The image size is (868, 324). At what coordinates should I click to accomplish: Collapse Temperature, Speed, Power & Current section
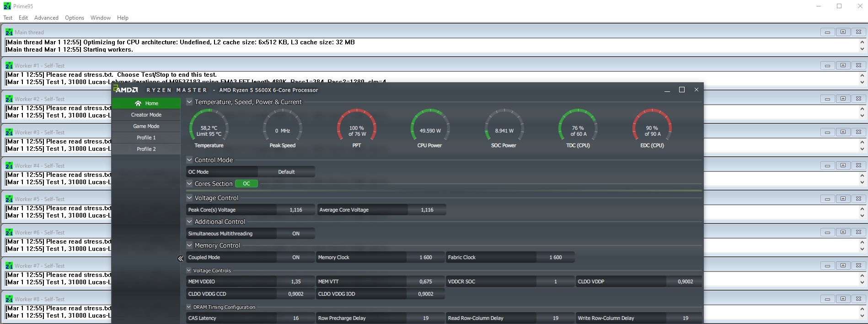[x=189, y=102]
